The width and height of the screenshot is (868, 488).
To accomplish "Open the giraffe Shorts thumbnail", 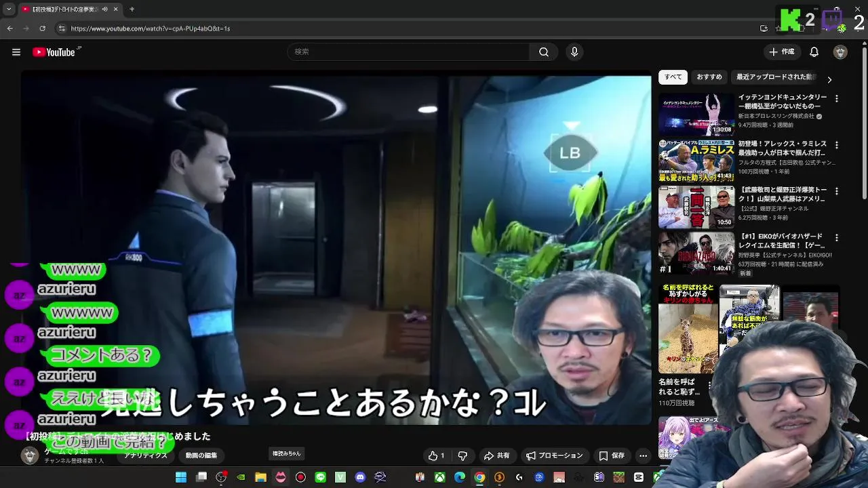I will [688, 328].
